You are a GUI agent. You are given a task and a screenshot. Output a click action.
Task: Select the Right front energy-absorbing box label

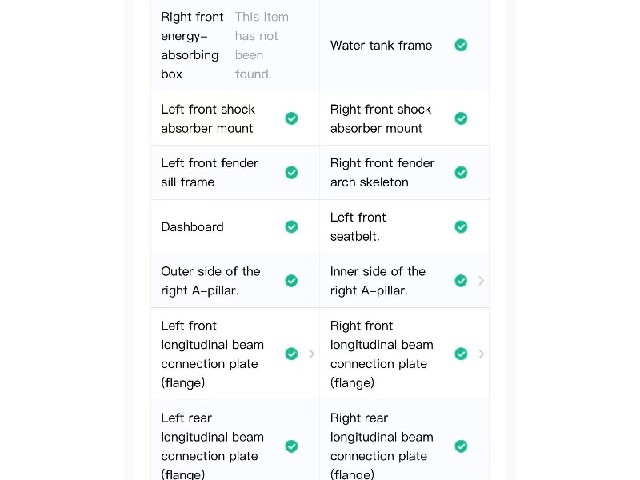(x=192, y=45)
